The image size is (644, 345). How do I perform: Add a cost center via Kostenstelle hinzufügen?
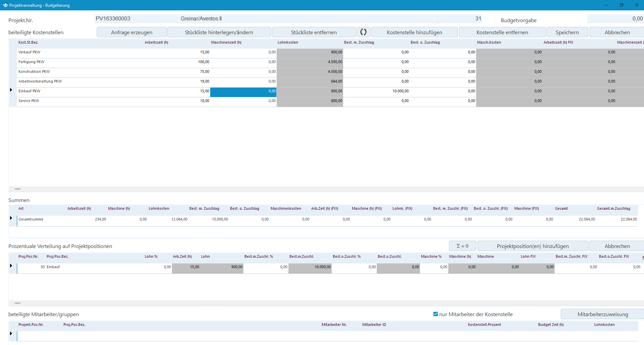(414, 32)
